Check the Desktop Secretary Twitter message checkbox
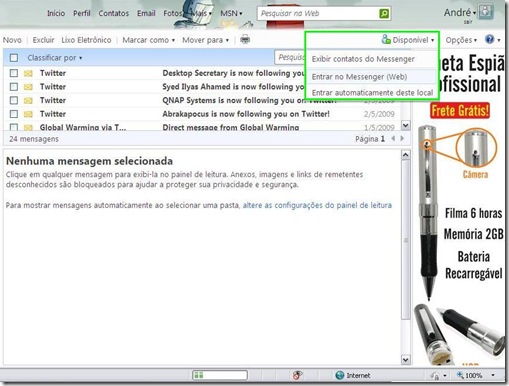The width and height of the screenshot is (509, 386). point(14,73)
